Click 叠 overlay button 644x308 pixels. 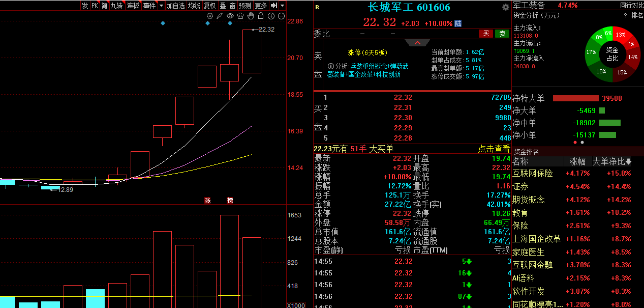(223, 6)
